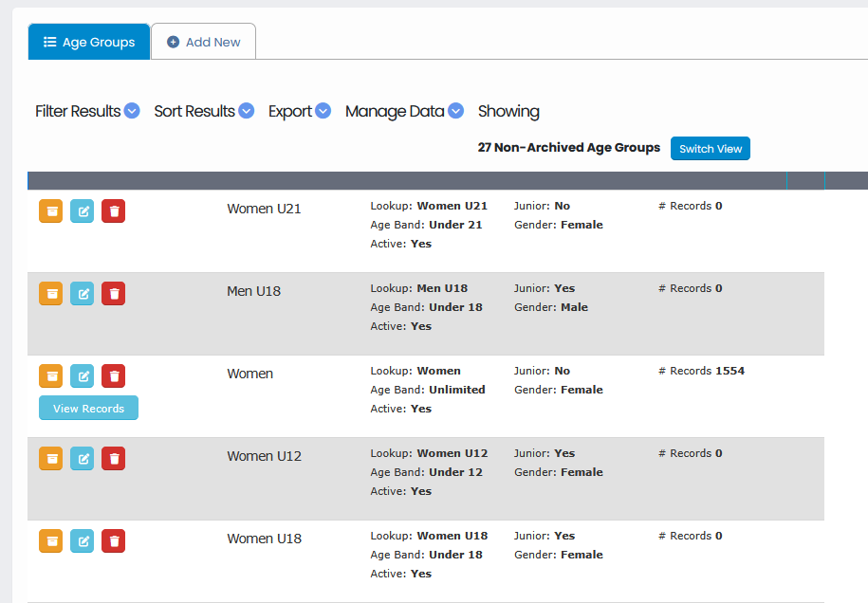Edit the Women age group row
The height and width of the screenshot is (603, 868).
[x=82, y=375]
